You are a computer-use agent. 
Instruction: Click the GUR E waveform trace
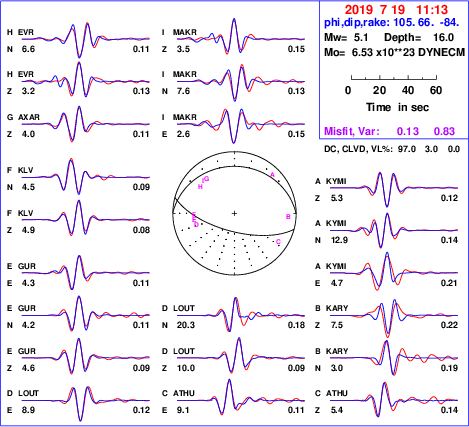click(86, 272)
